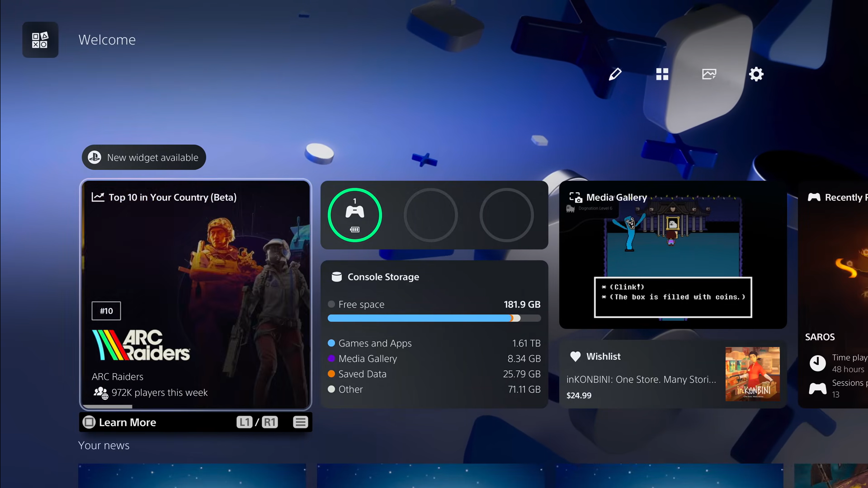Open the third news card thumbnail

coord(670,476)
